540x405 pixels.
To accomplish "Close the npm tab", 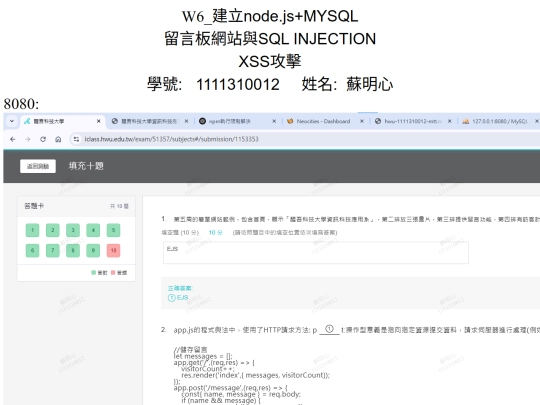I will click(274, 121).
